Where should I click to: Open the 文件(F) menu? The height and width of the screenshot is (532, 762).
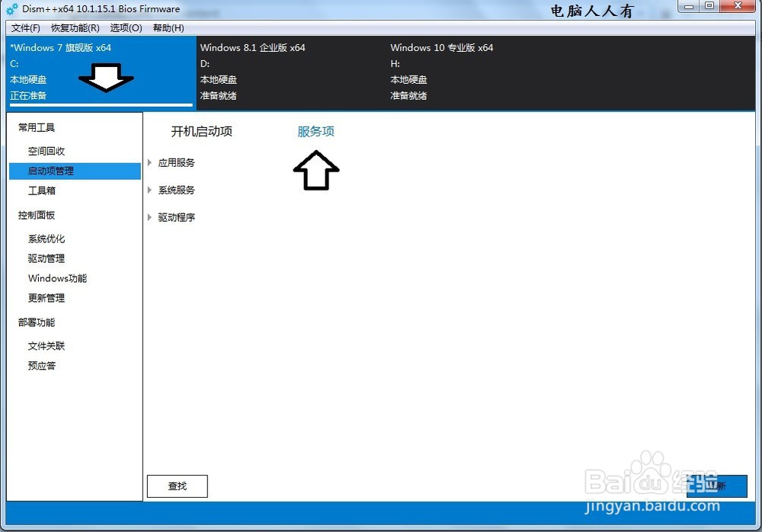tap(25, 27)
